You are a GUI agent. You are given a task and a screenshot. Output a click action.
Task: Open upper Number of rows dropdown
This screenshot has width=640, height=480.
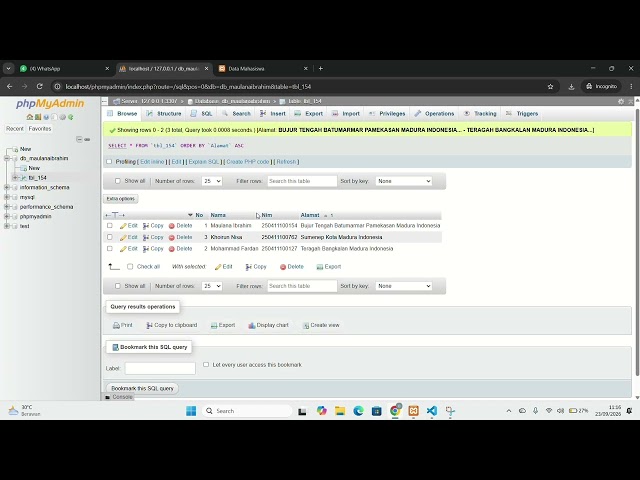pos(212,181)
